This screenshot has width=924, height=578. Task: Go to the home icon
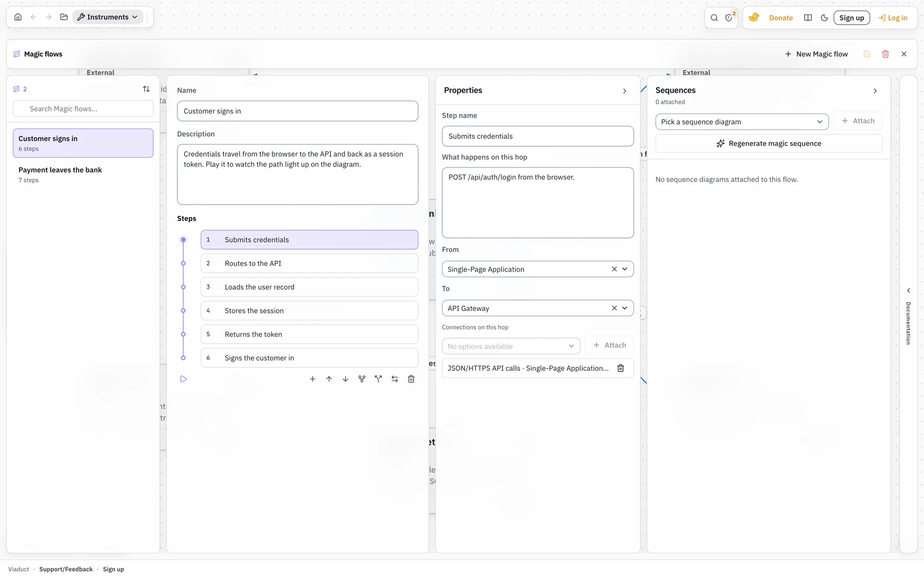18,17
